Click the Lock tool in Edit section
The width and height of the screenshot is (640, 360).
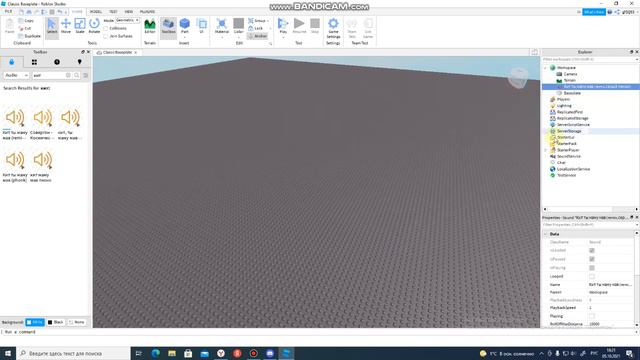tap(256, 28)
